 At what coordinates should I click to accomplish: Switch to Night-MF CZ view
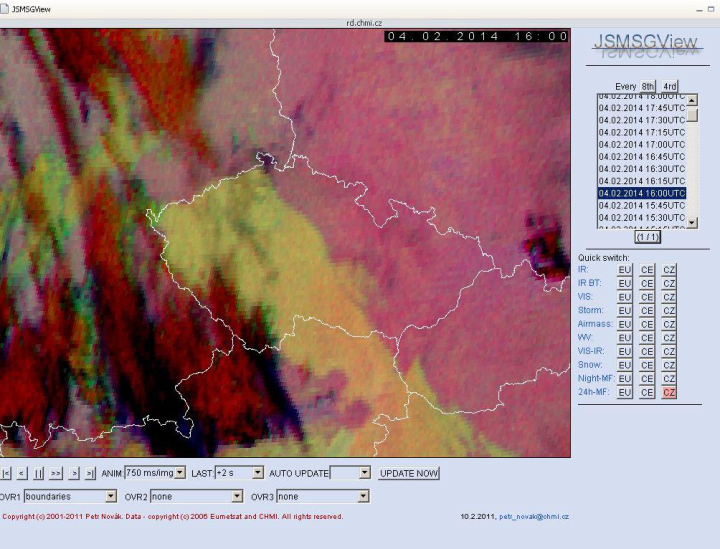point(669,379)
